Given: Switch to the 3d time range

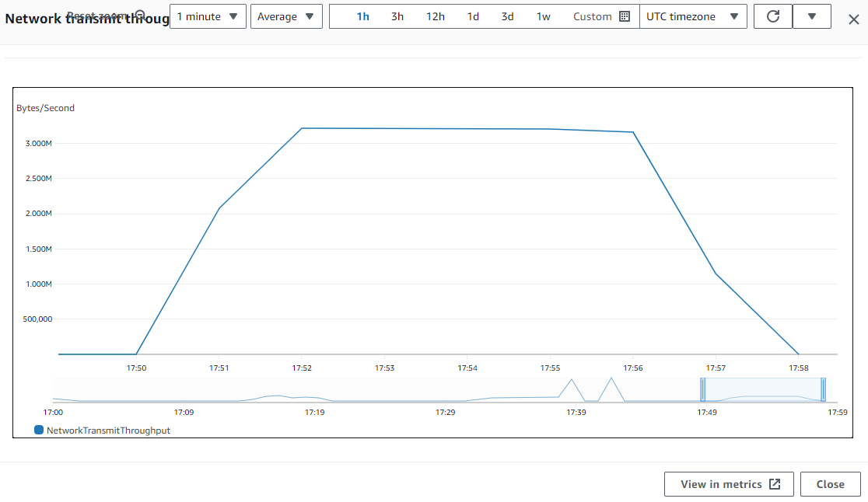Looking at the screenshot, I should pos(507,16).
